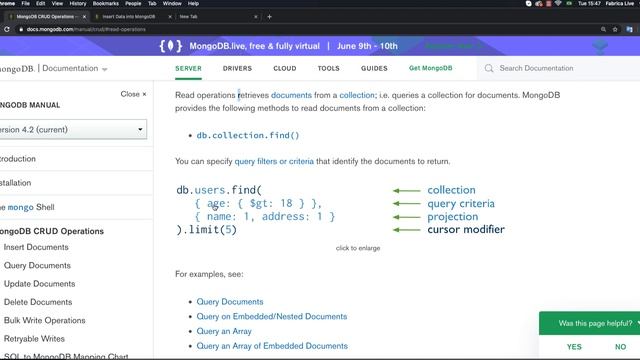Collapse the helpful feedback widget chevron
640x360 pixels.
pos(638,323)
